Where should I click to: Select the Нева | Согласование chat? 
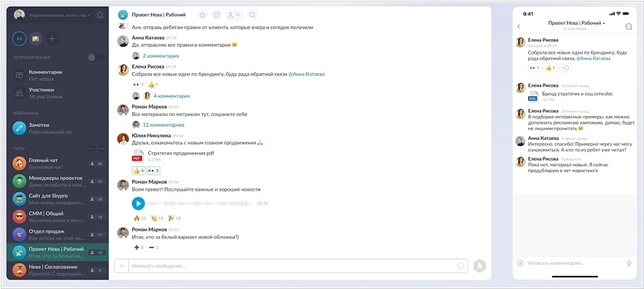point(58,270)
